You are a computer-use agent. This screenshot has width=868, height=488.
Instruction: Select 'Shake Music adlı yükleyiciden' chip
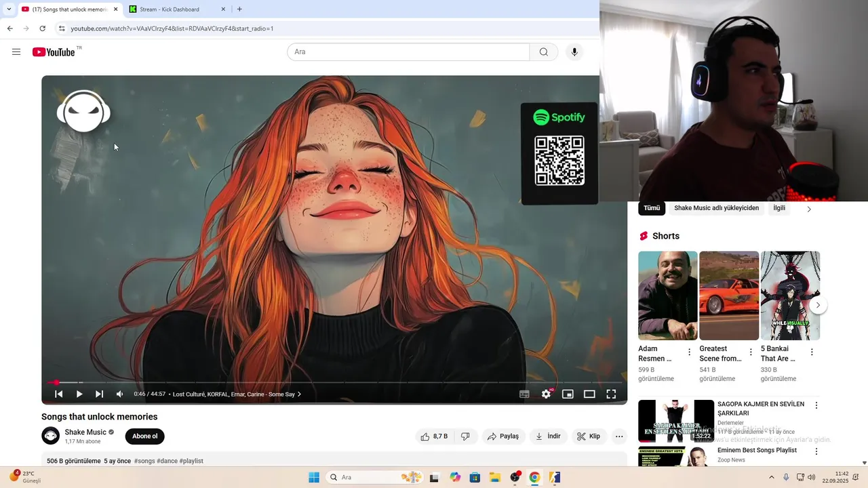point(717,208)
